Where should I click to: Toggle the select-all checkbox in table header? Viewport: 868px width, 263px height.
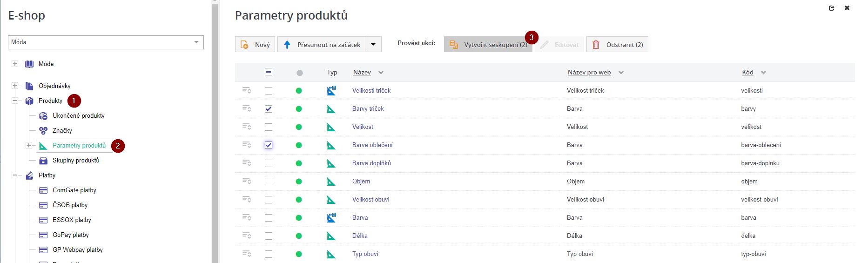(269, 72)
